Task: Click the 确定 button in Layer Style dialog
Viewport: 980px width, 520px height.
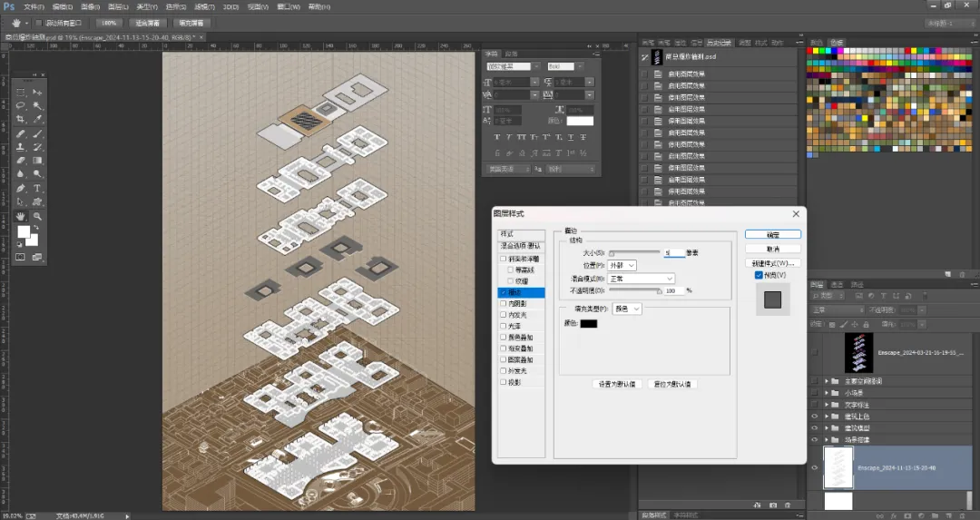Action: [x=772, y=234]
